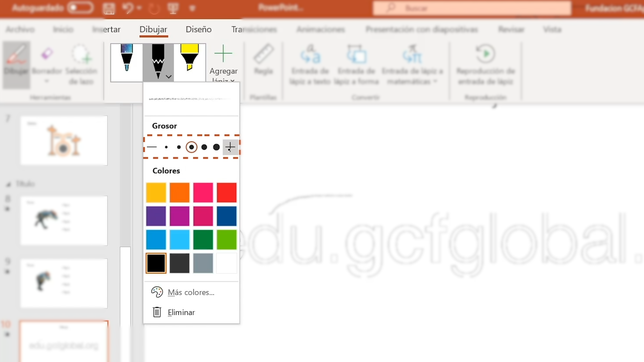Open the Vista tab
Image resolution: width=644 pixels, height=362 pixels.
(552, 29)
